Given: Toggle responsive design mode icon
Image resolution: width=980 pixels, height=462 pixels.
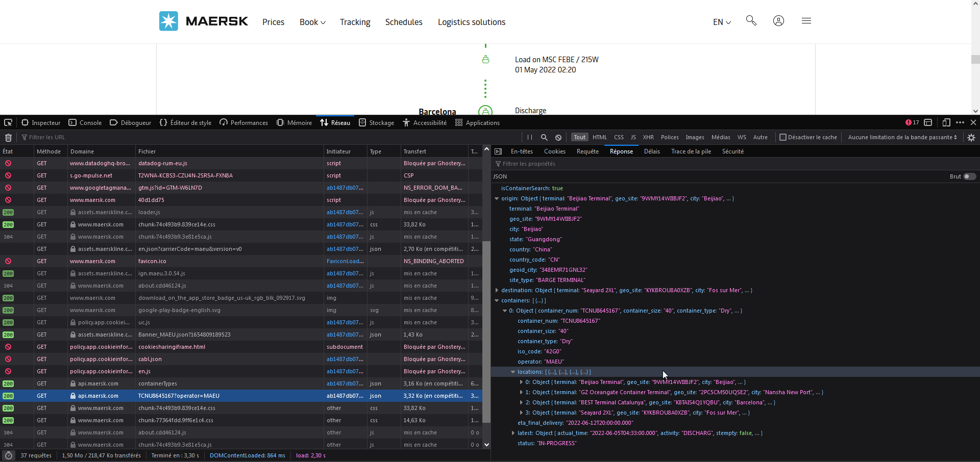Looking at the screenshot, I should point(946,122).
